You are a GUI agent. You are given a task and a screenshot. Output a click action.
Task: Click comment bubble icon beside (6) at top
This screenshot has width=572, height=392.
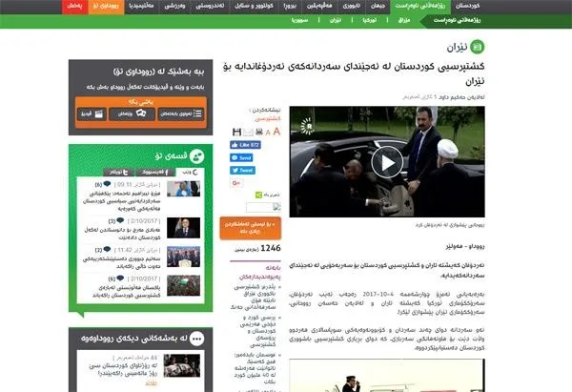107,184
